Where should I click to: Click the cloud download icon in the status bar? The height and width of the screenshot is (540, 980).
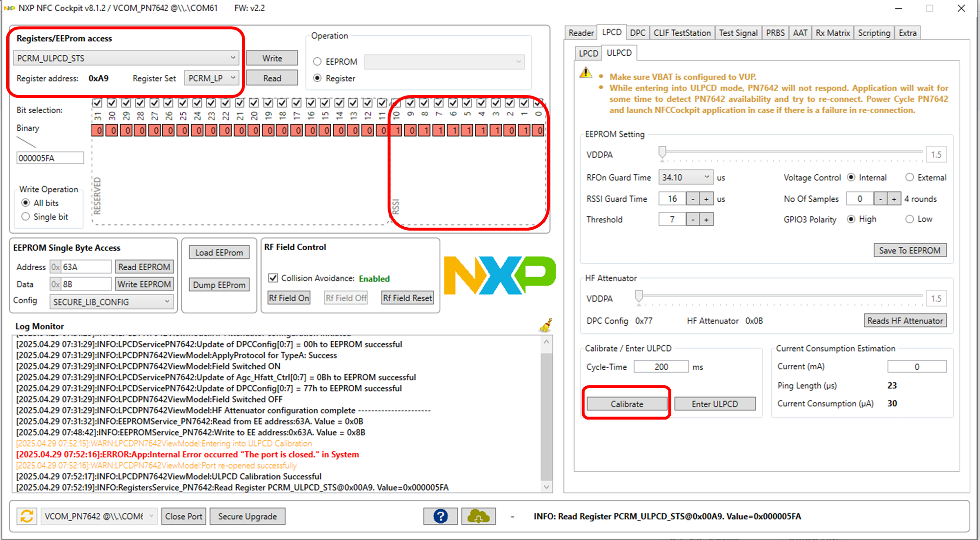pyautogui.click(x=478, y=516)
